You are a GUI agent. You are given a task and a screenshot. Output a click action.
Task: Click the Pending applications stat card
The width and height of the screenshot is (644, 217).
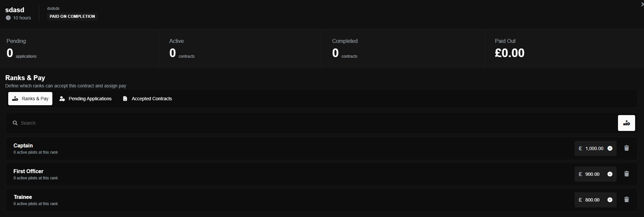click(x=79, y=48)
